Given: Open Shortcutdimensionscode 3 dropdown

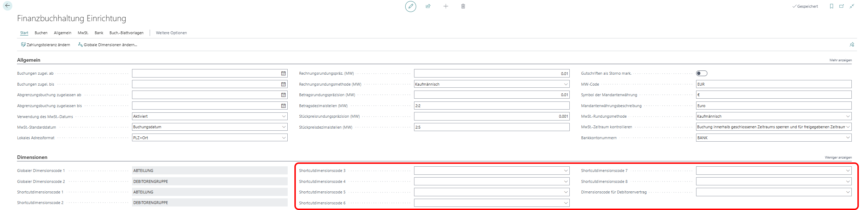Looking at the screenshot, I should coord(566,171).
